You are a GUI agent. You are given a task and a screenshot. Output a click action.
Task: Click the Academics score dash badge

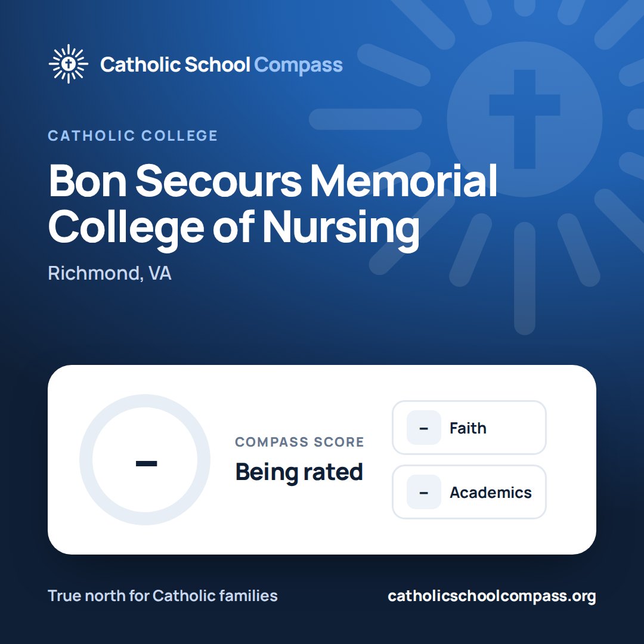coord(424,492)
